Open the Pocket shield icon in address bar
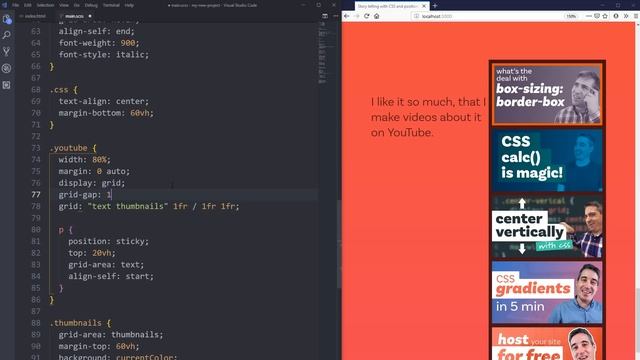The image size is (640, 360). 597,16
